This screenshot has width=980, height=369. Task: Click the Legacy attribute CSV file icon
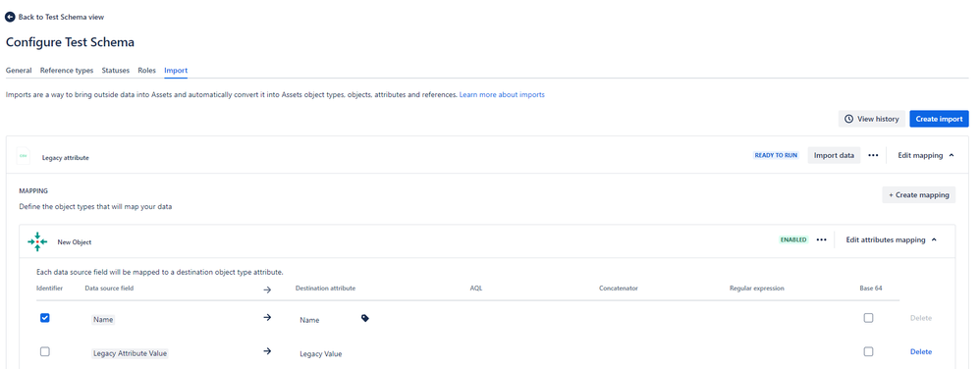click(x=24, y=156)
